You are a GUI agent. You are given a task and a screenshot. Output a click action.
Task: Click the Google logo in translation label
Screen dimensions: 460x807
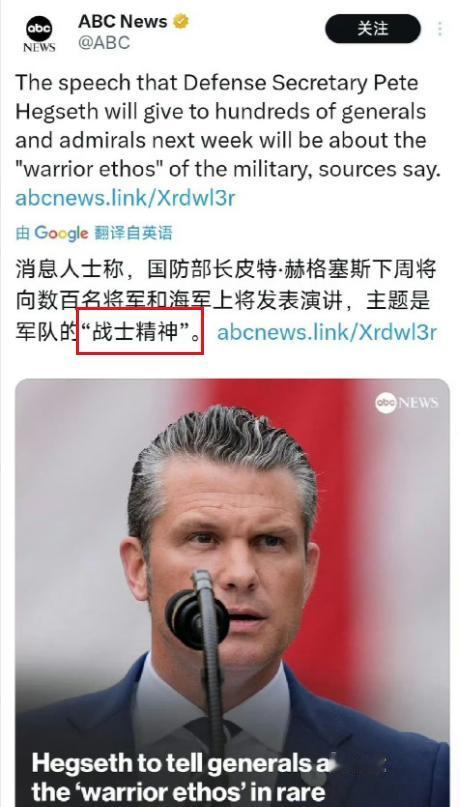(x=61, y=233)
